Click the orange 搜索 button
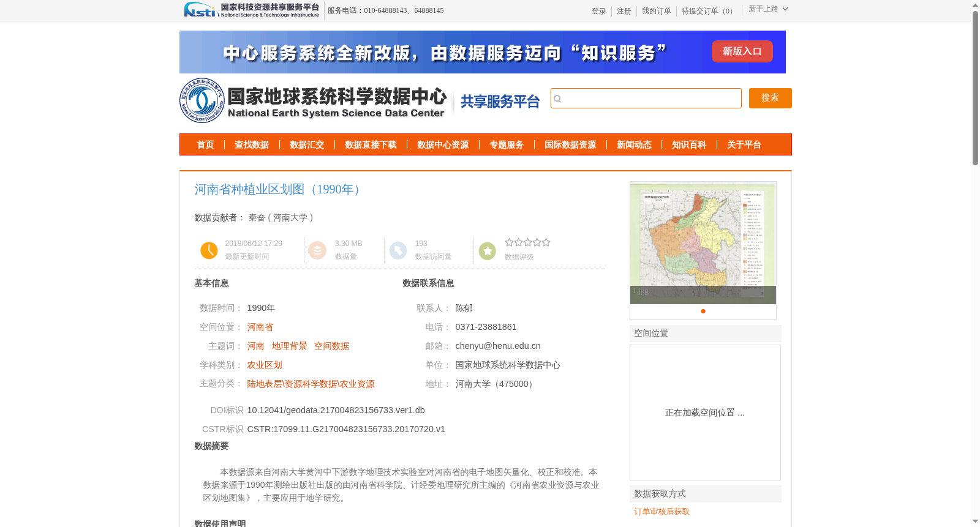The width and height of the screenshot is (980, 527). (x=771, y=98)
